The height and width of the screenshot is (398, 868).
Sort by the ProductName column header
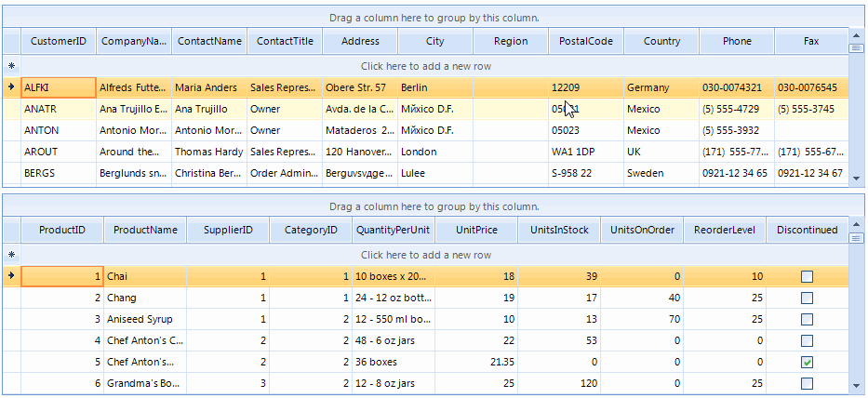tap(145, 230)
